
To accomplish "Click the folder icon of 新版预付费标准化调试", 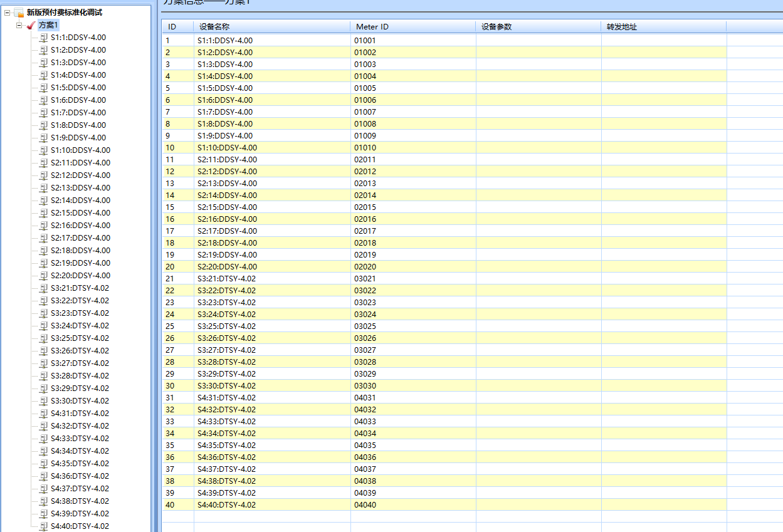I will coord(19,13).
